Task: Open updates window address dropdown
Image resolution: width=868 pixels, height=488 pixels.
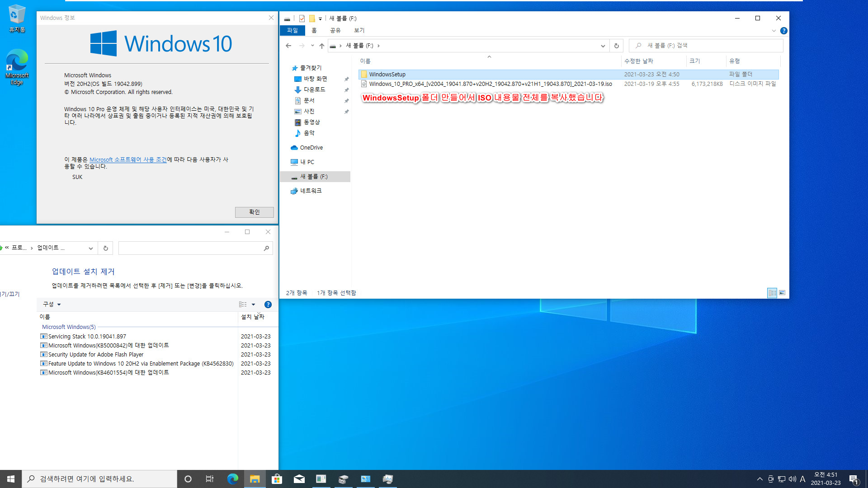Action: (91, 248)
